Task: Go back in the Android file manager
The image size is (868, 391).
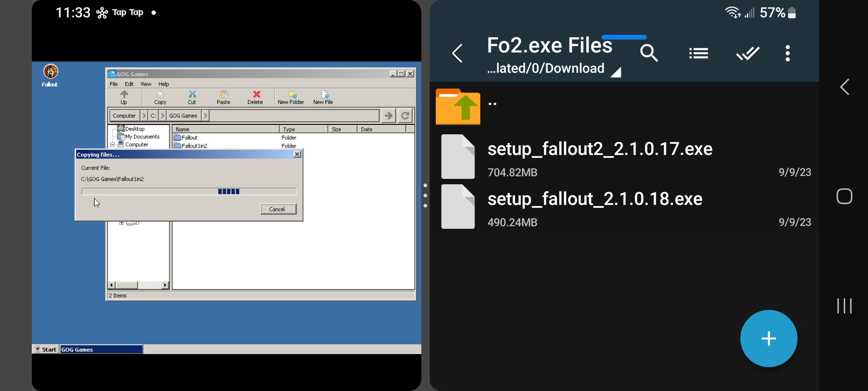Action: 458,54
